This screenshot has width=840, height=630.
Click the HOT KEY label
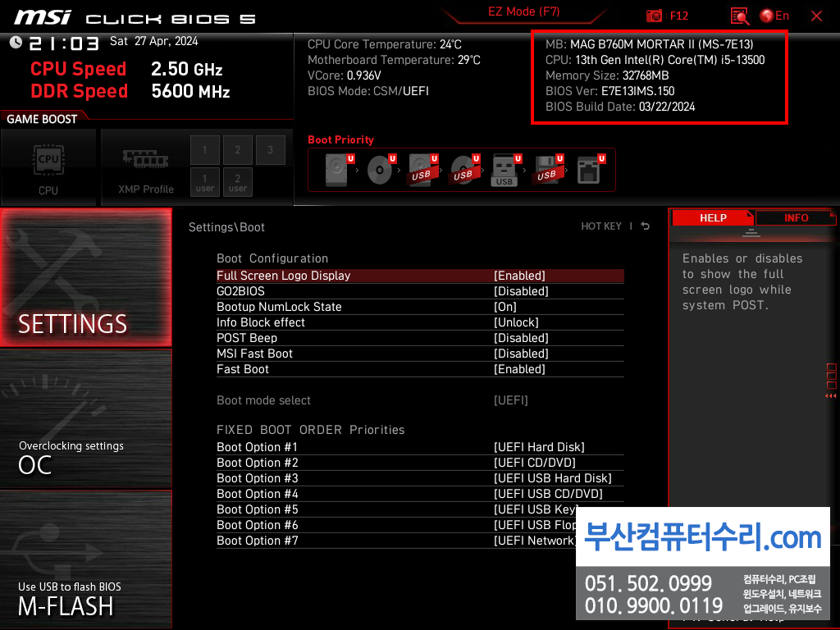(x=601, y=226)
